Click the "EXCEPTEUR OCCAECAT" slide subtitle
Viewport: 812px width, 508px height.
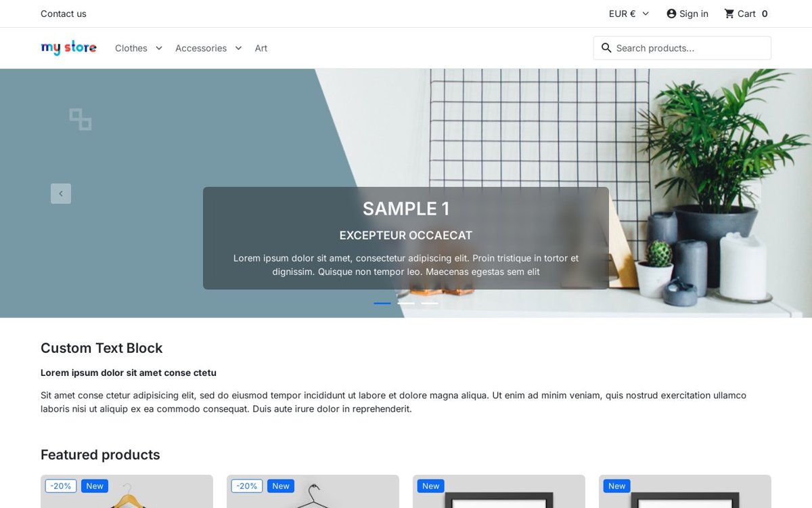click(x=406, y=236)
